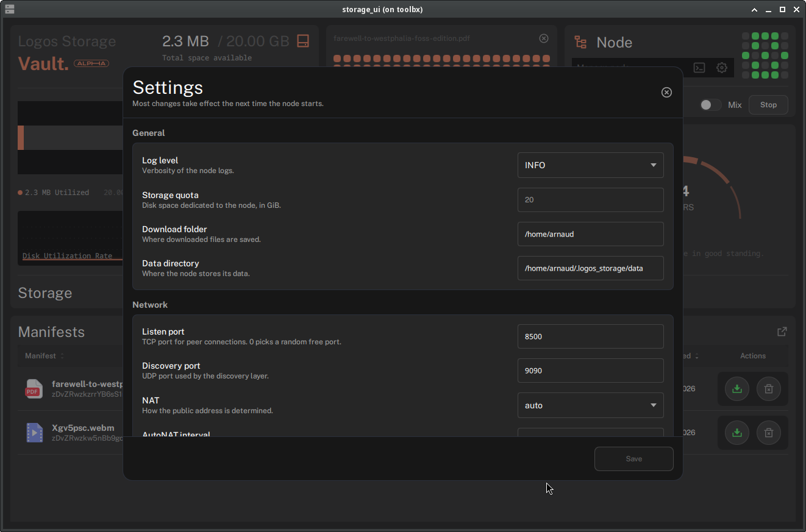Viewport: 806px width, 532px height.
Task: Download the farewell-to-westphalia PDF manifest
Action: click(736, 389)
